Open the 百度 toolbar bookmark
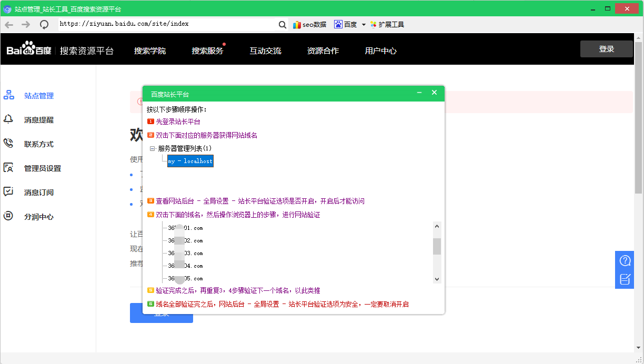The image size is (644, 364). (x=346, y=24)
